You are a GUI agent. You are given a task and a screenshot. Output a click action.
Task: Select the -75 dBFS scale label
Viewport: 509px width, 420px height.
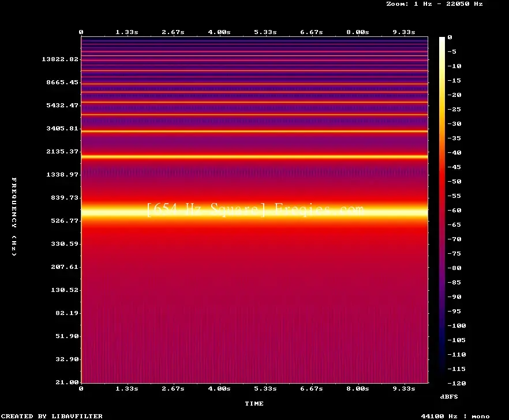coord(454,253)
